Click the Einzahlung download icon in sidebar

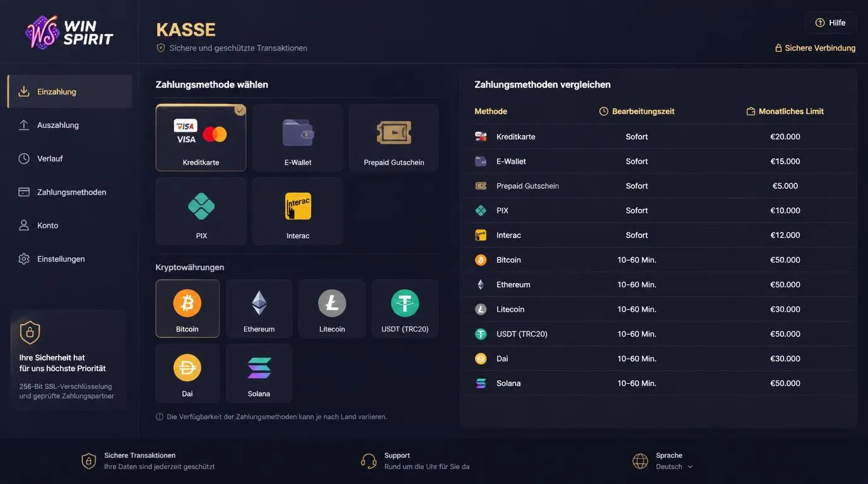[x=24, y=91]
